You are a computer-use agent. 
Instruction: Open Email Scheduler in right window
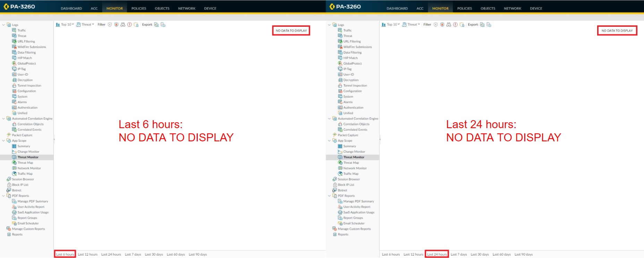(x=351, y=224)
